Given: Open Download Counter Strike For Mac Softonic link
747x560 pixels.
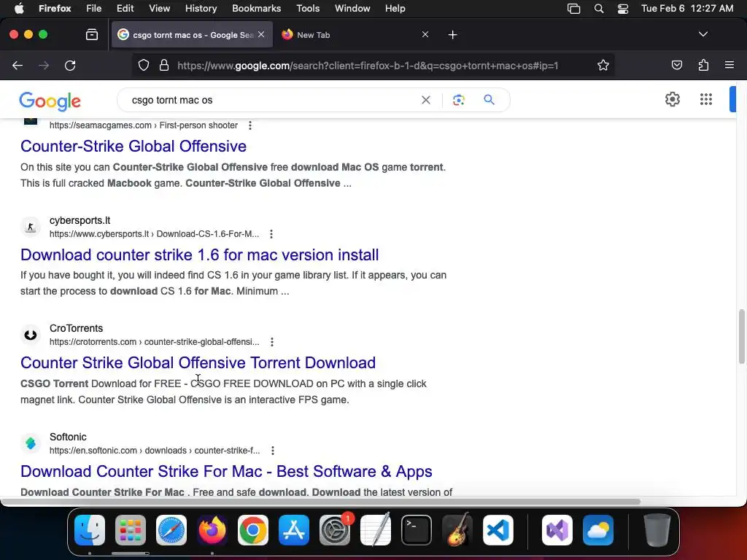Looking at the screenshot, I should (x=226, y=472).
